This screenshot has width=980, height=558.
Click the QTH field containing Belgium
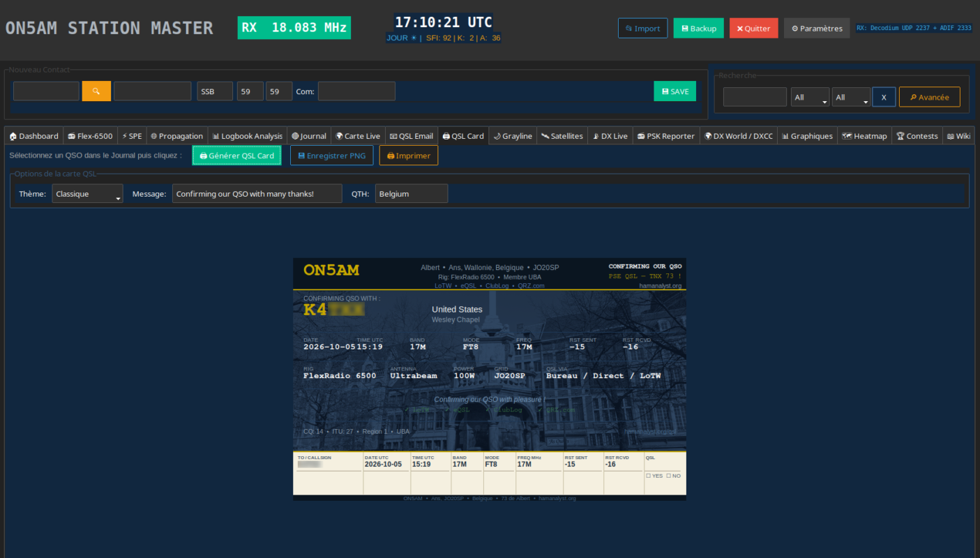point(412,194)
